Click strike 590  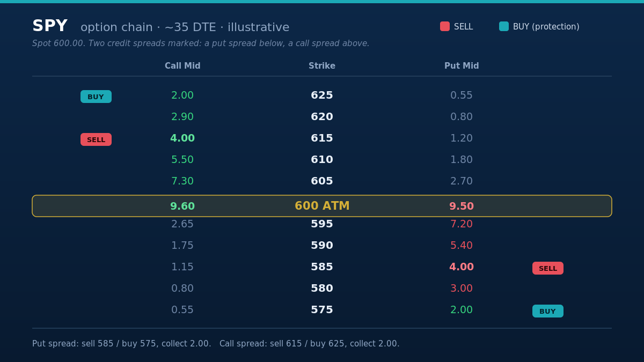tap(322, 246)
